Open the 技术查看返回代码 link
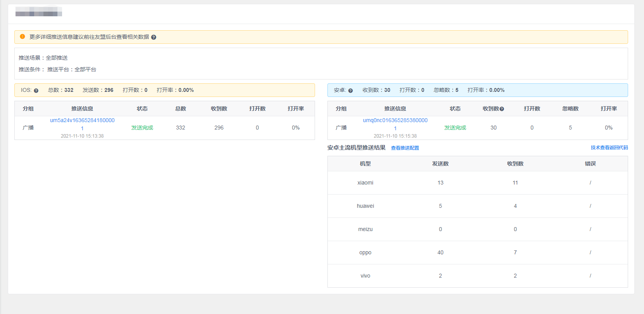The image size is (644, 314). (609, 147)
